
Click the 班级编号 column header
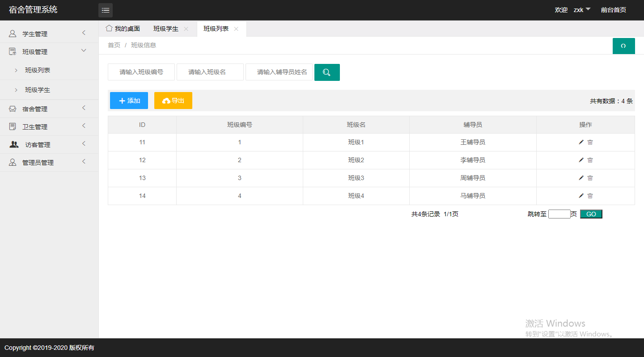point(240,125)
